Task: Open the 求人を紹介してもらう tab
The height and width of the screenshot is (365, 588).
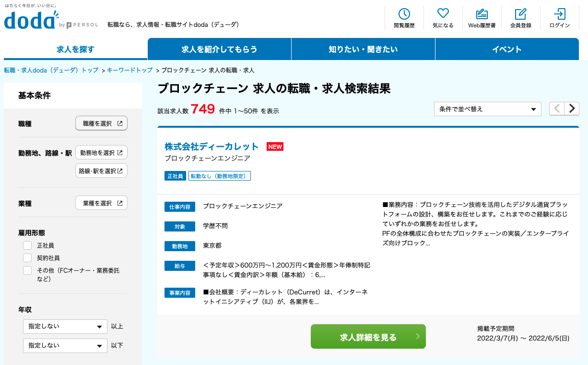Action: coord(219,49)
